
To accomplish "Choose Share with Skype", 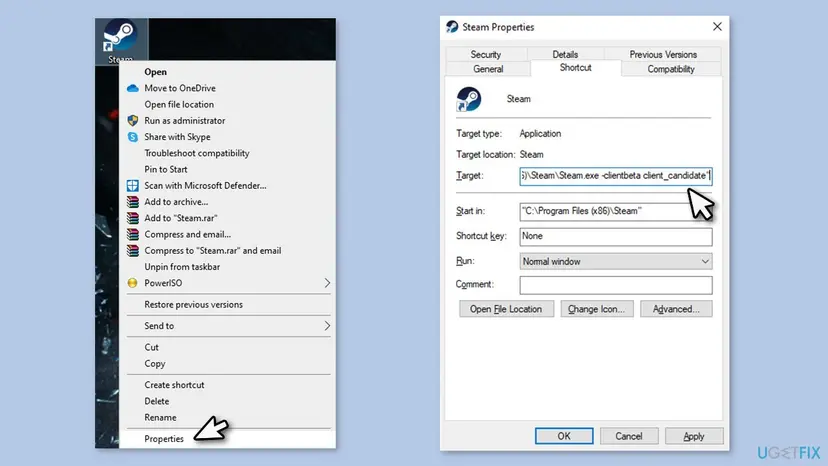I will click(177, 137).
